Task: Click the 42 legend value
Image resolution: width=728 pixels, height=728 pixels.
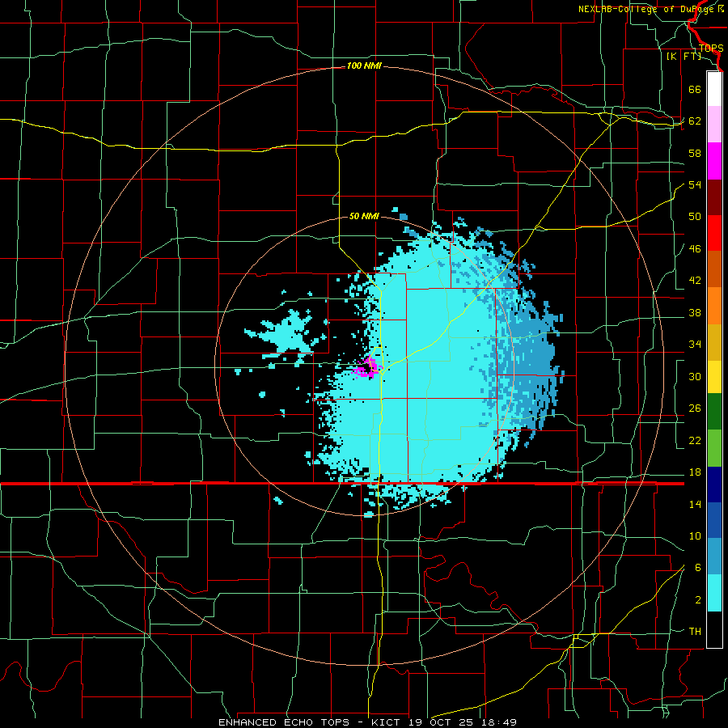Action: 695,281
